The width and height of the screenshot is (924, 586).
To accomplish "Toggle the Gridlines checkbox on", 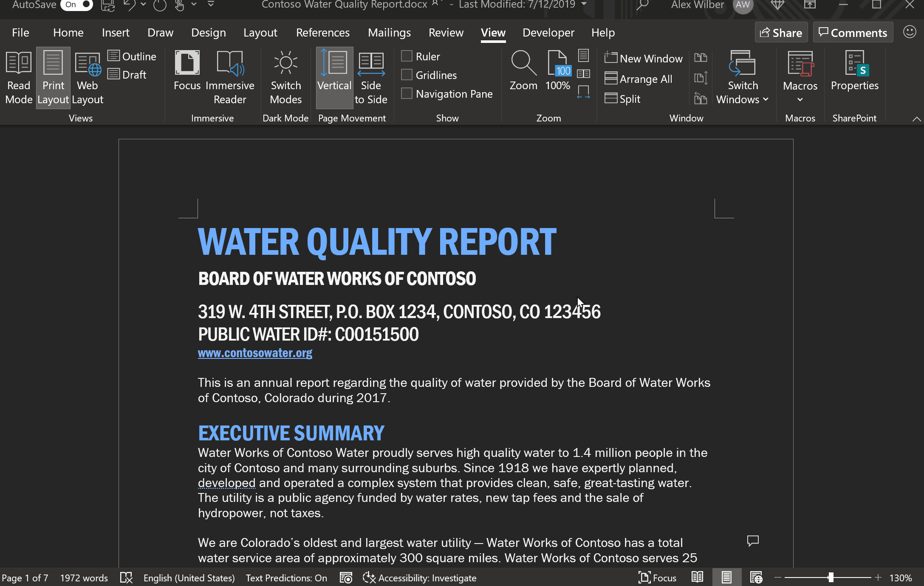I will 407,75.
